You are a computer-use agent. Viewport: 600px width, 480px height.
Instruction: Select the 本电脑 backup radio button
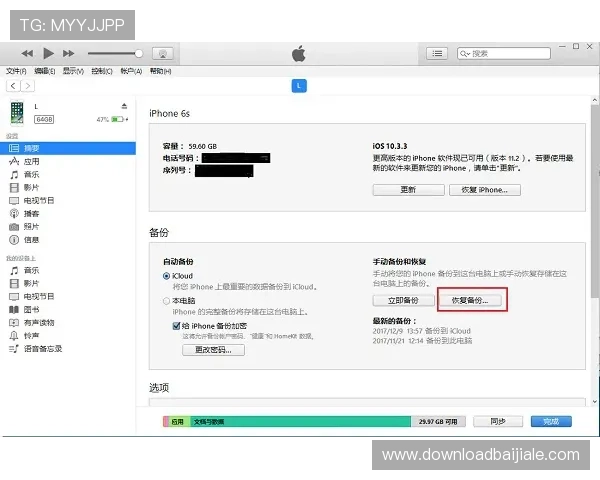click(x=166, y=301)
